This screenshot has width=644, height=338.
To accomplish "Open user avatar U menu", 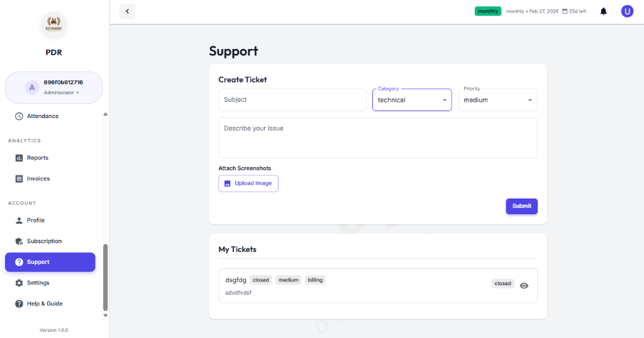I will pos(627,11).
